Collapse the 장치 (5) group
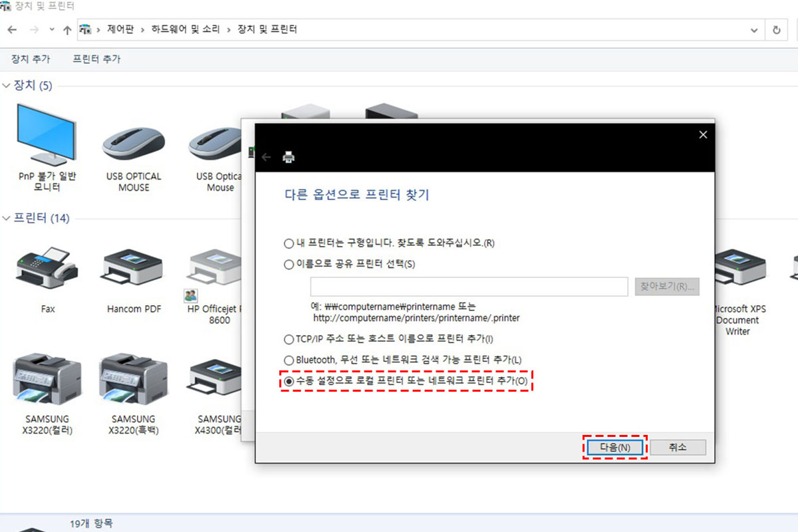The width and height of the screenshot is (798, 532). (6, 85)
